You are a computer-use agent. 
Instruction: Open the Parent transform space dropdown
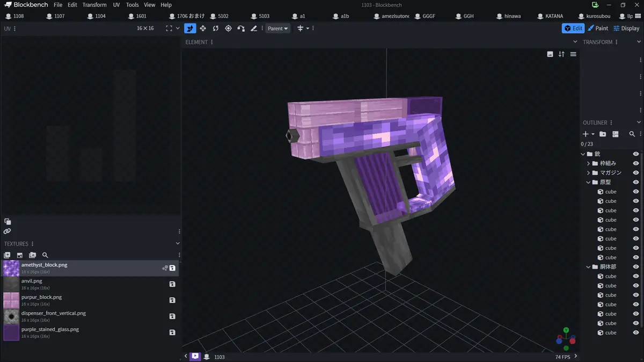point(277,28)
